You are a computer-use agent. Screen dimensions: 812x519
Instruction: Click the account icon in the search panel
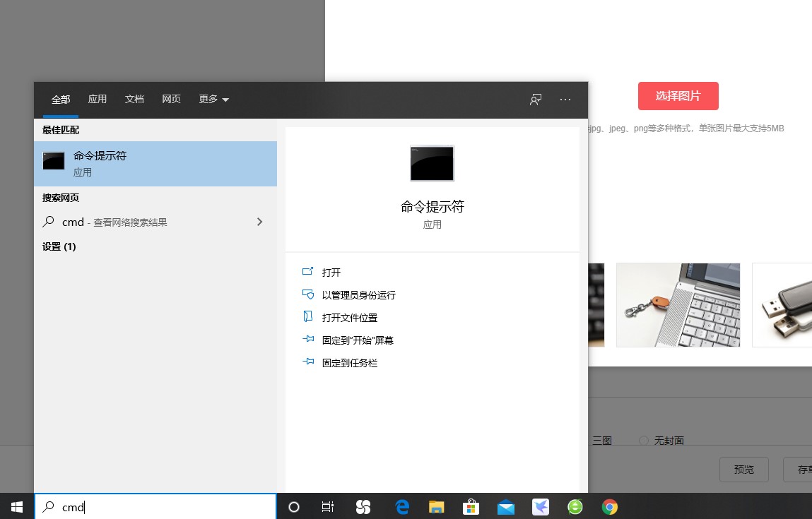535,100
